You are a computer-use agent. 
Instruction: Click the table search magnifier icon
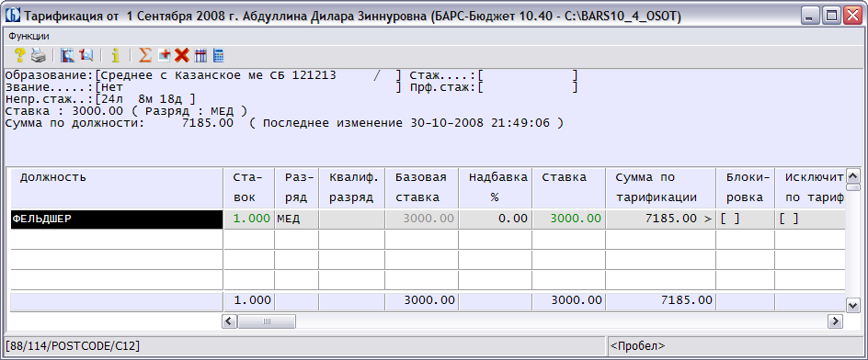click(x=68, y=55)
